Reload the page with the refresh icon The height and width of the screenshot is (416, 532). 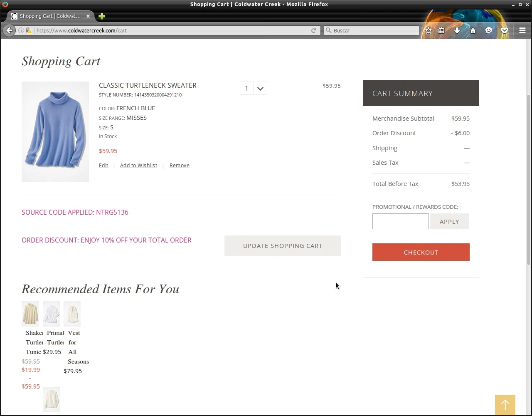(x=313, y=30)
